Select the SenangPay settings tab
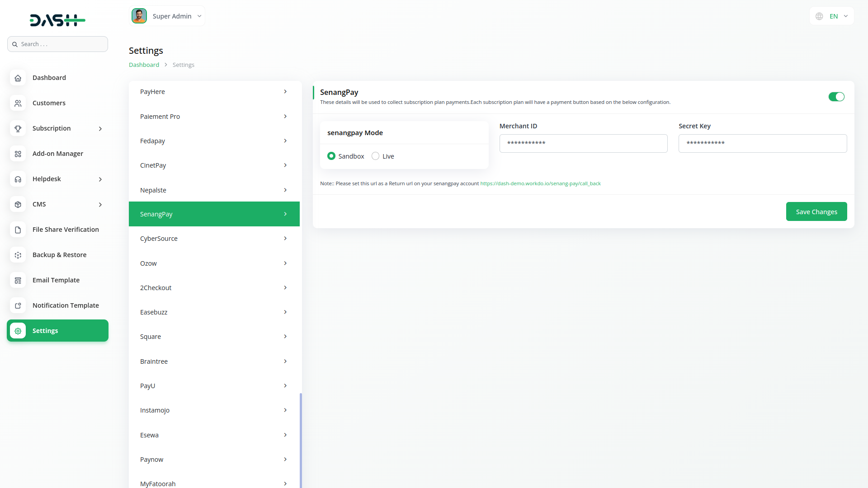868x488 pixels. (x=214, y=214)
